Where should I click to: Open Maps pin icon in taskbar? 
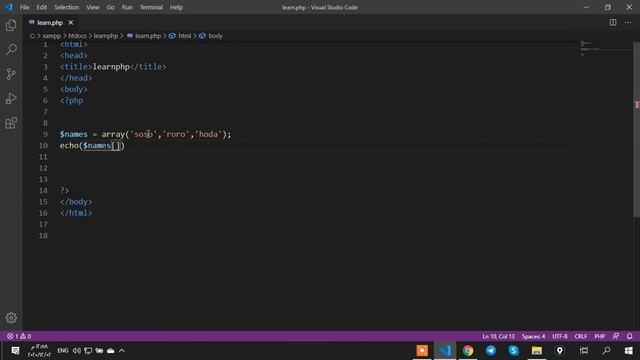(x=559, y=351)
